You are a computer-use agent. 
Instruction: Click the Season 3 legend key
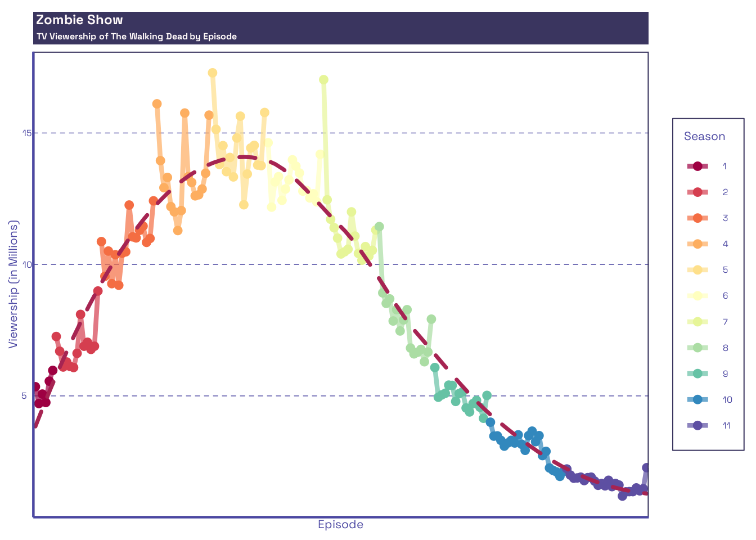tap(697, 218)
